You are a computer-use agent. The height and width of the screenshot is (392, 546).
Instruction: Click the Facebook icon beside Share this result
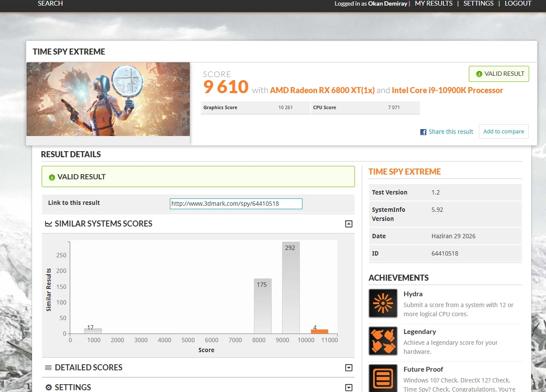coord(423,132)
